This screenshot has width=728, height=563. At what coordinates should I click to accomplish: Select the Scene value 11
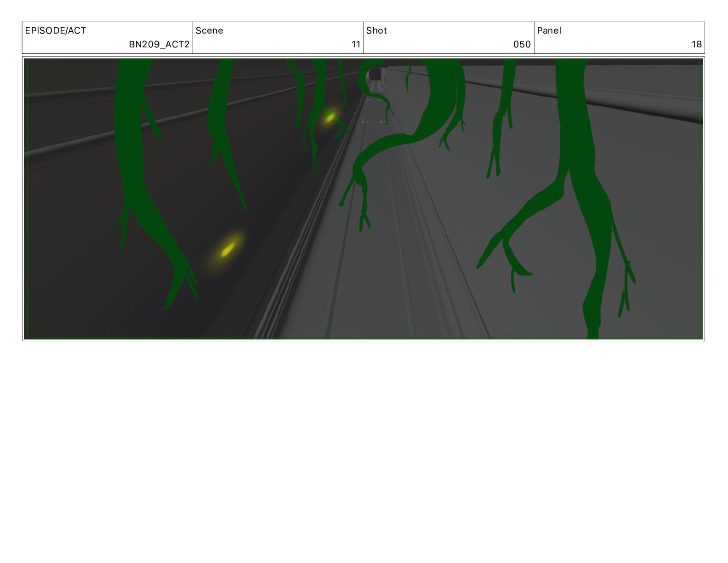[356, 45]
